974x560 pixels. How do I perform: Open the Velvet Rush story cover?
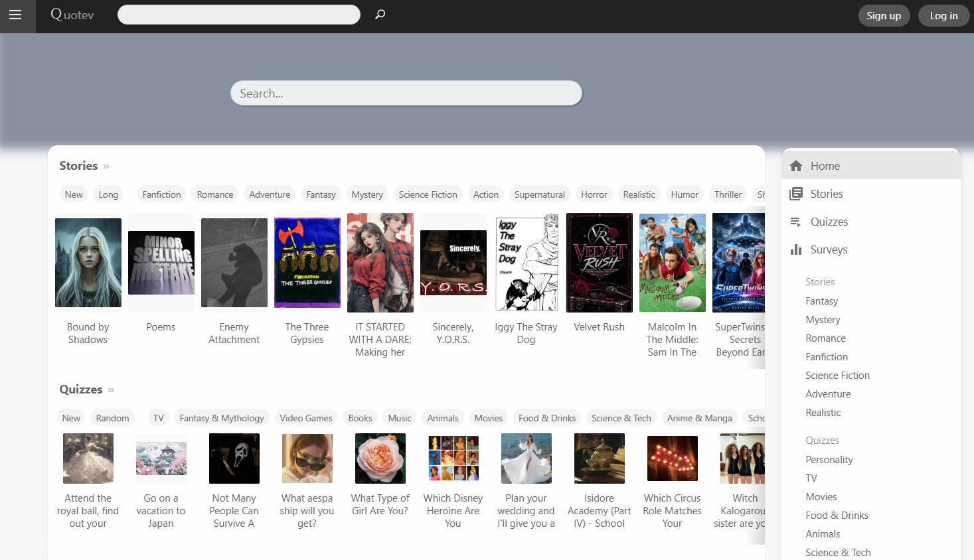[600, 263]
